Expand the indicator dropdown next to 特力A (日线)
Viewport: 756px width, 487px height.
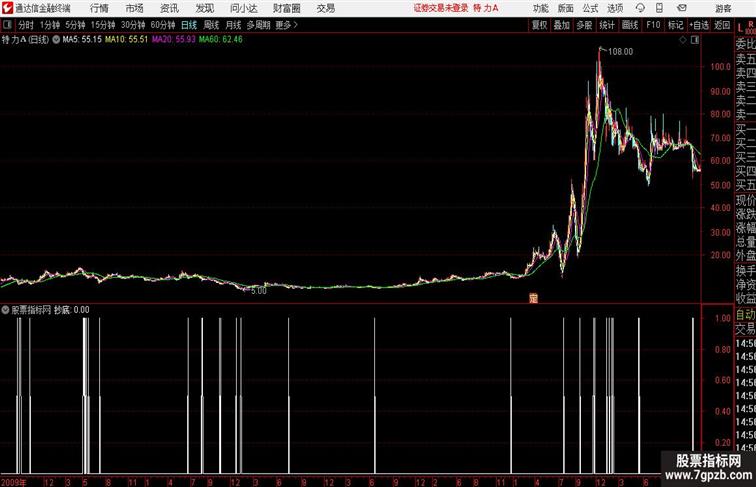click(56, 40)
